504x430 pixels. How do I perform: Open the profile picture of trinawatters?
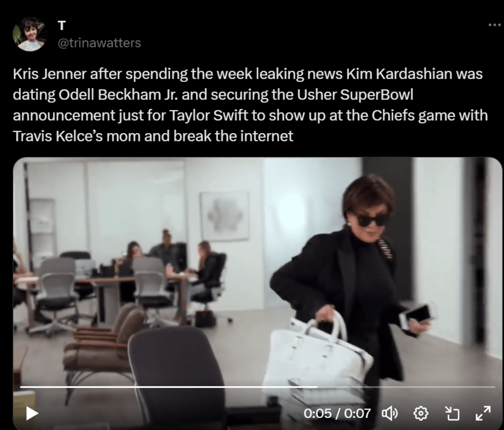(x=29, y=34)
